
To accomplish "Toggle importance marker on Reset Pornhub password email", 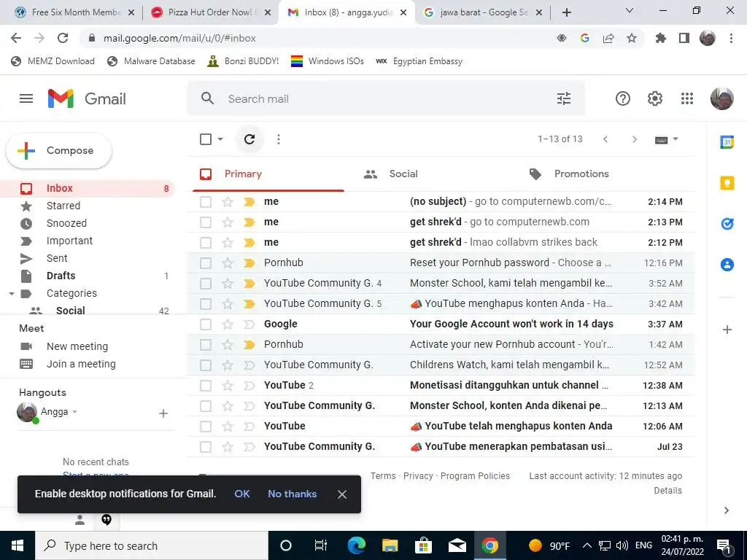I will tap(249, 262).
